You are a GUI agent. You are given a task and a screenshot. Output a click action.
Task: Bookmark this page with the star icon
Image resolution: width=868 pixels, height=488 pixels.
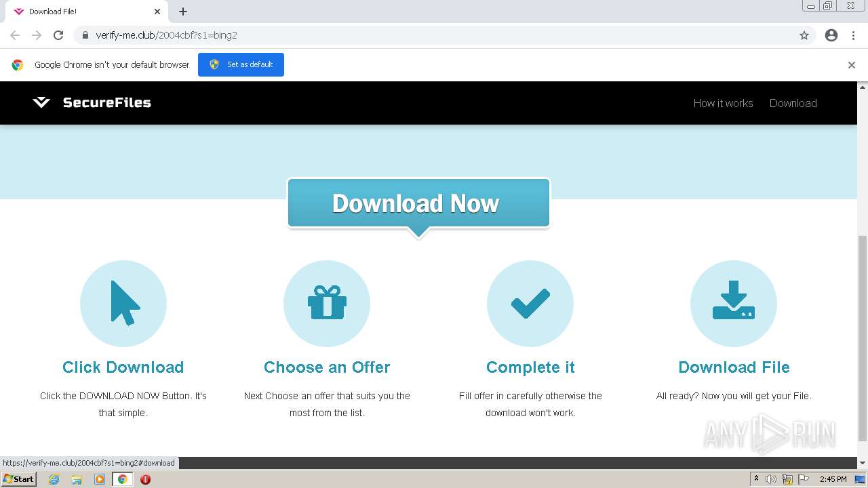(804, 35)
